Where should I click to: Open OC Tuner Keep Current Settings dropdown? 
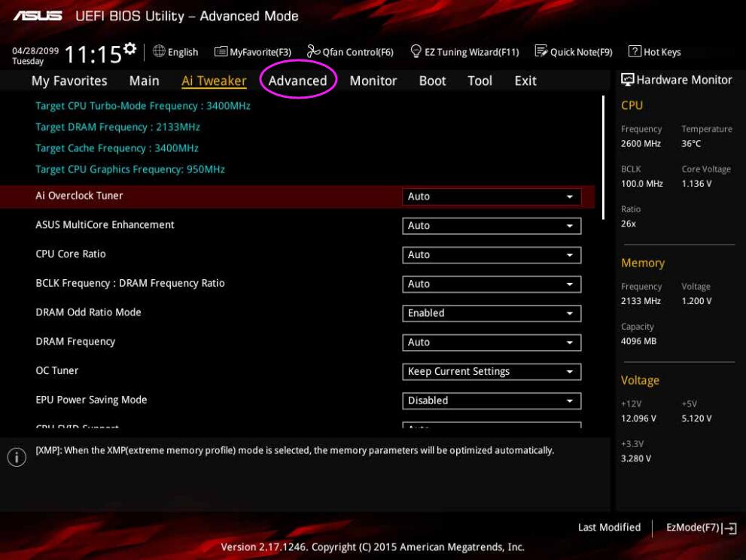[x=492, y=372]
